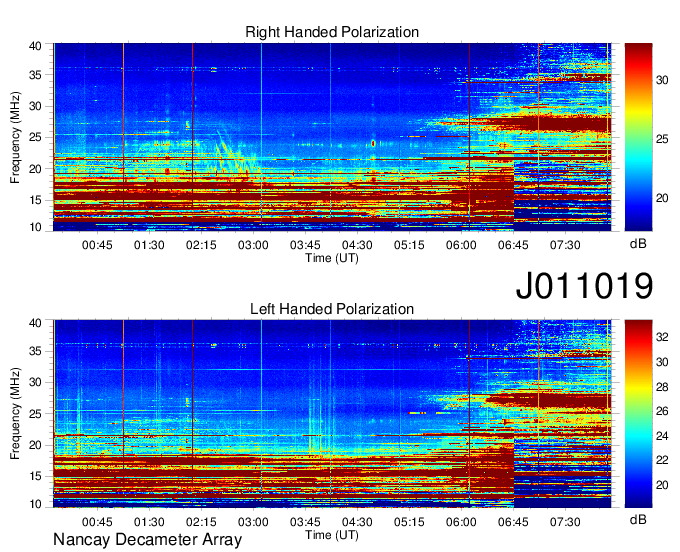The height and width of the screenshot is (552, 680).
Task: Select 04:30 time tick of Left Handed plot
Action: pos(357,522)
